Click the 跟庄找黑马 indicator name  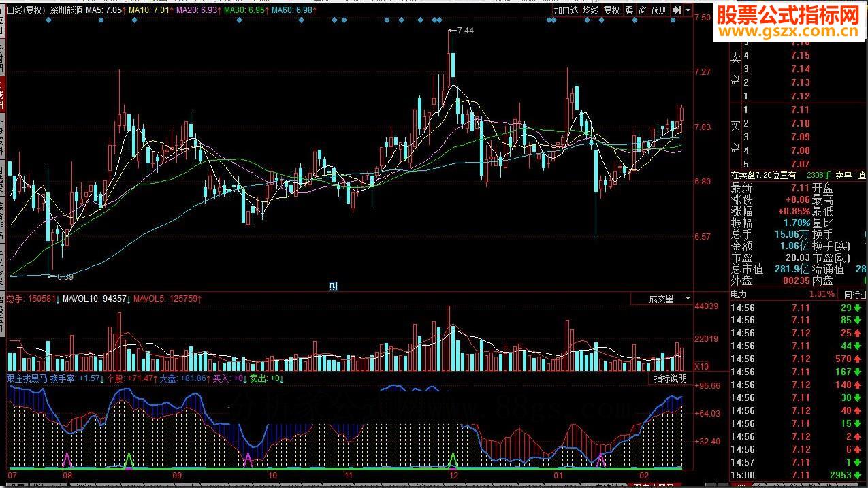27,378
